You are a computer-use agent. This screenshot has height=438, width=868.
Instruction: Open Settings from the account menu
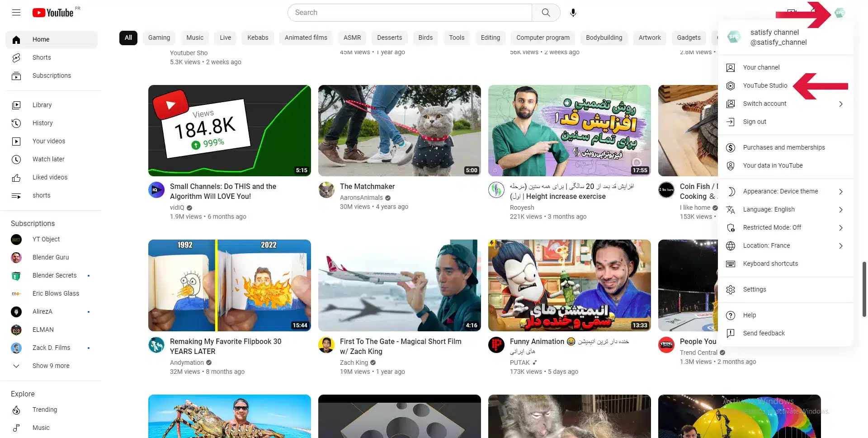(754, 289)
